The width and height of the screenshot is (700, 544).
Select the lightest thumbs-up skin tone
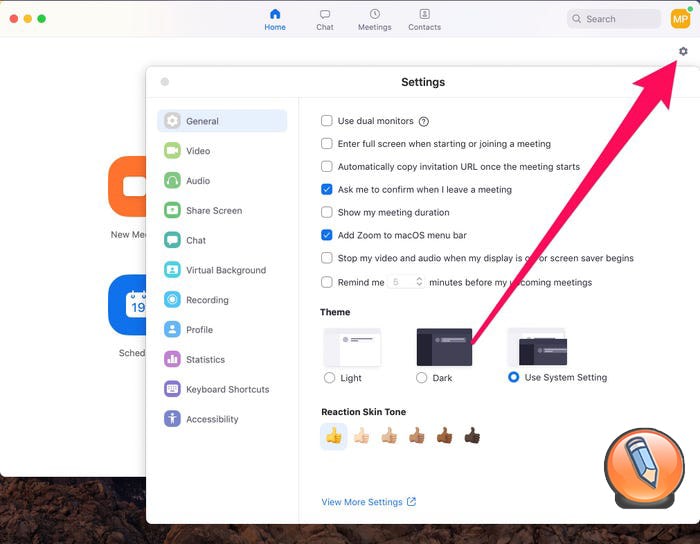click(362, 436)
